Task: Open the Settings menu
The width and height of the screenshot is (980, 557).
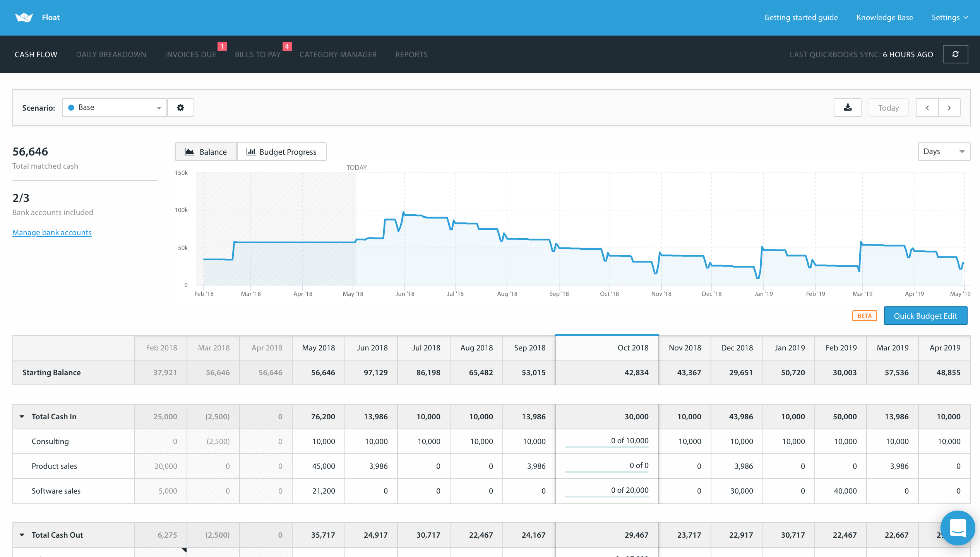Action: (949, 17)
